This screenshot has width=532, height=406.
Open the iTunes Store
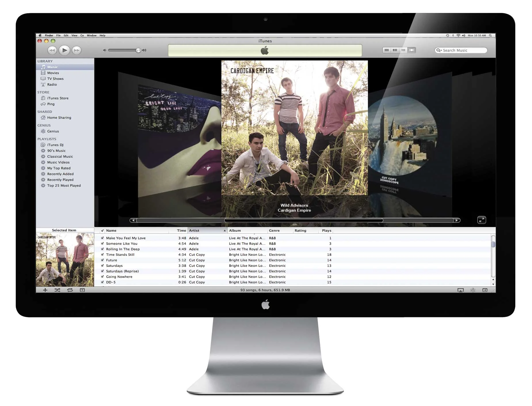tap(65, 98)
